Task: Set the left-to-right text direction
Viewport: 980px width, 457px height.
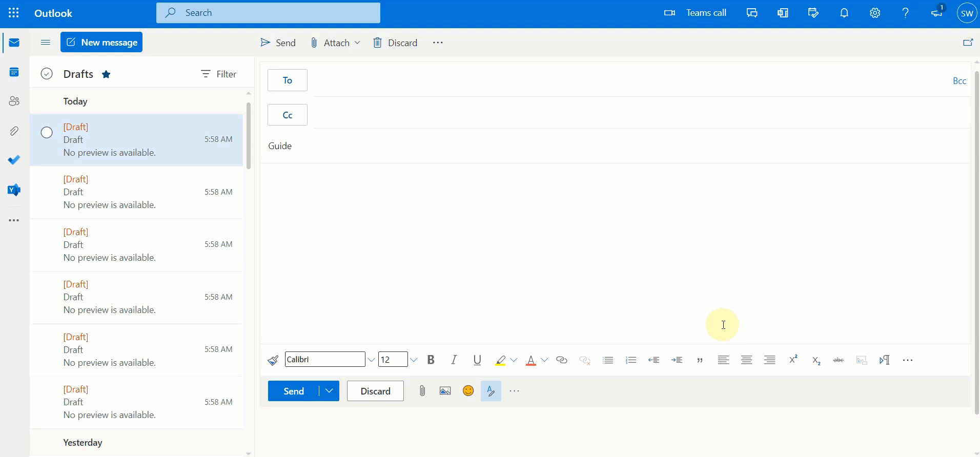Action: (885, 360)
